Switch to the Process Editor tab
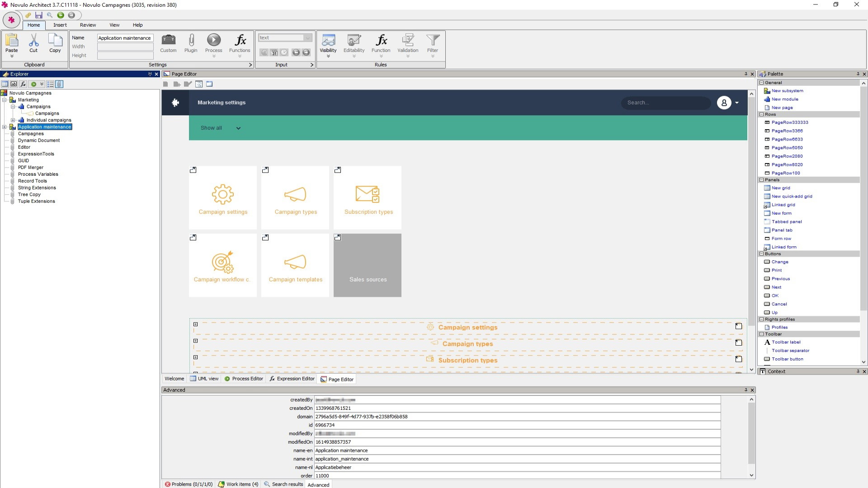 click(x=244, y=379)
